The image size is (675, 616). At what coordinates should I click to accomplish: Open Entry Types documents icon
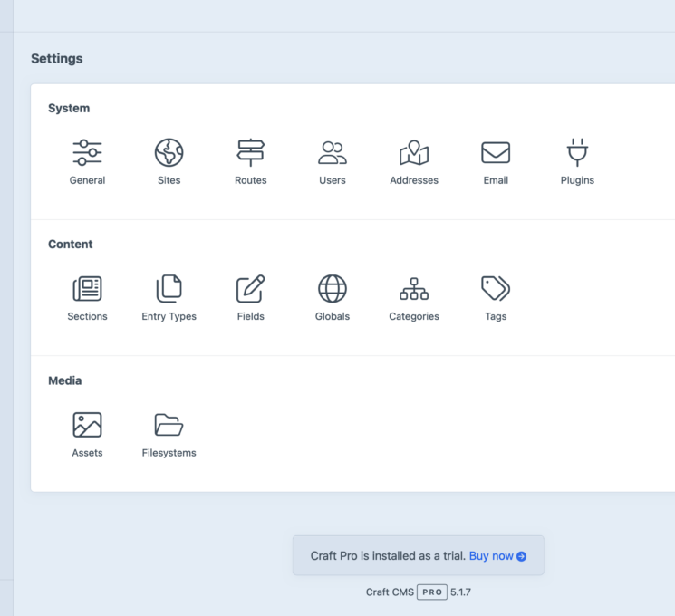click(169, 288)
